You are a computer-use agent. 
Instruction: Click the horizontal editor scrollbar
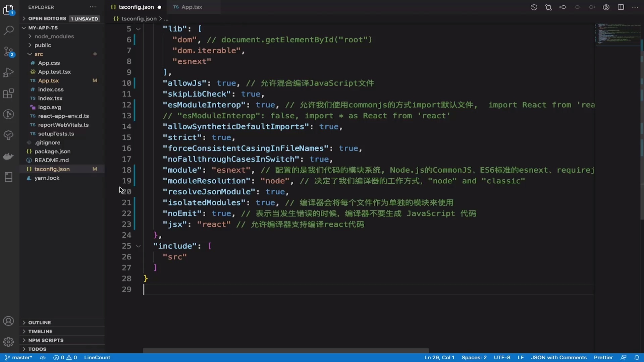286,351
